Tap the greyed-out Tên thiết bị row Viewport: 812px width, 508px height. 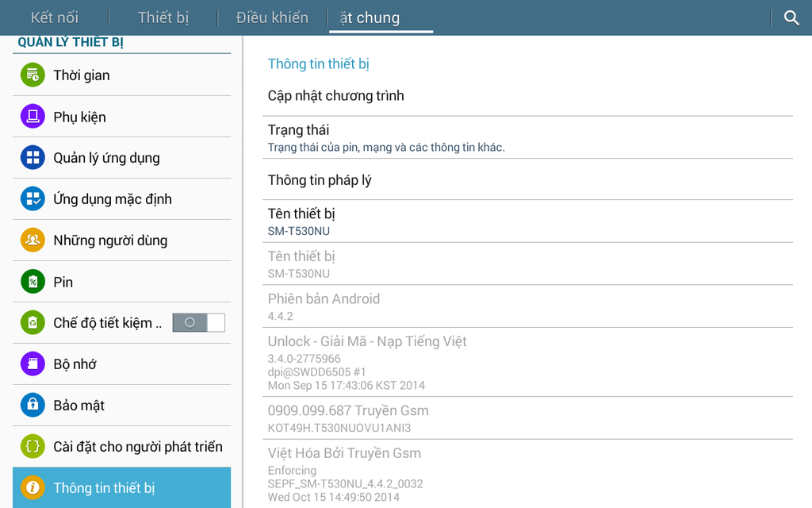(527, 264)
